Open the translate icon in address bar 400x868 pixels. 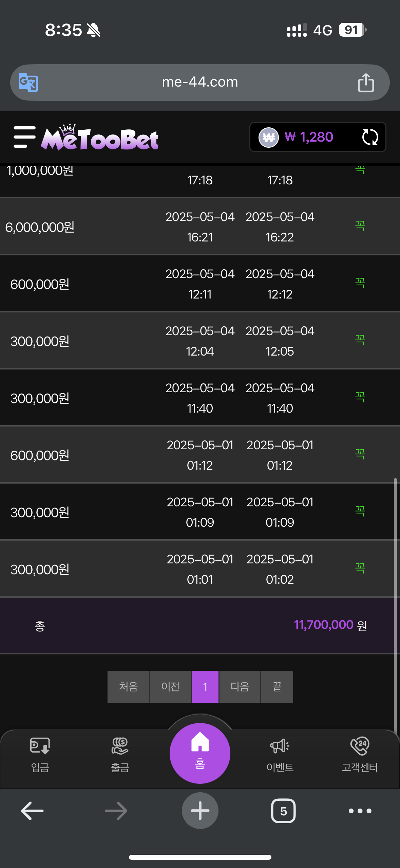[x=28, y=82]
